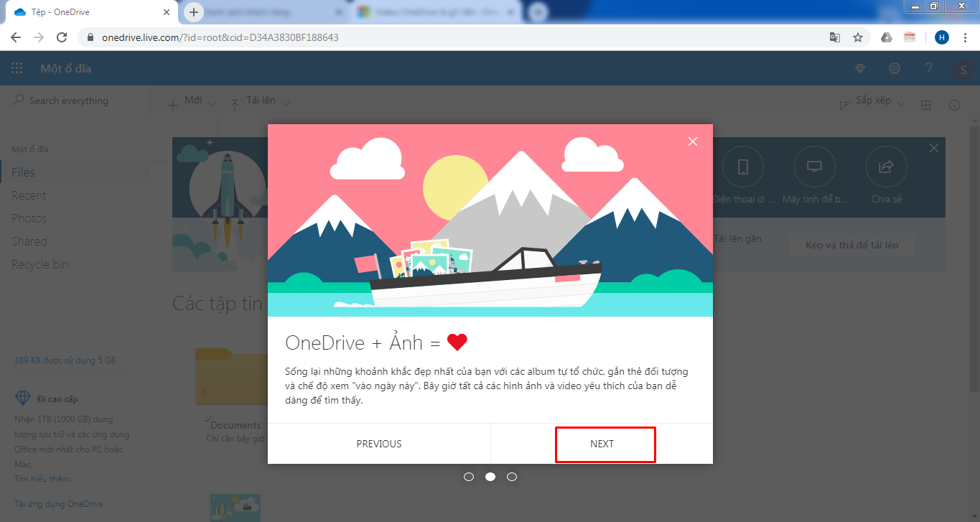Click the premium diamond icon in header
This screenshot has height=522, width=980.
pyautogui.click(x=860, y=68)
